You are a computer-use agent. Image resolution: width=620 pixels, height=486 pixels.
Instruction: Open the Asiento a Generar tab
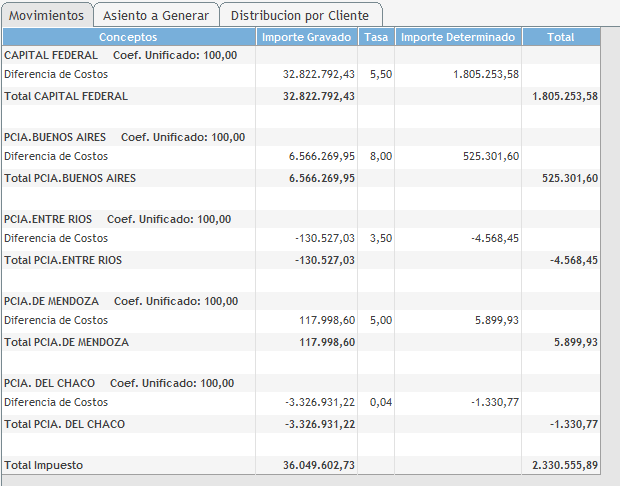156,15
